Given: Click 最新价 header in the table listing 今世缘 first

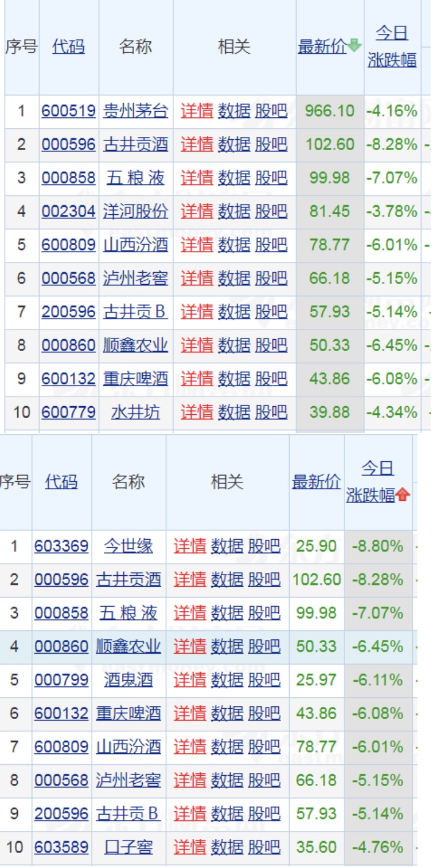Looking at the screenshot, I should (316, 482).
